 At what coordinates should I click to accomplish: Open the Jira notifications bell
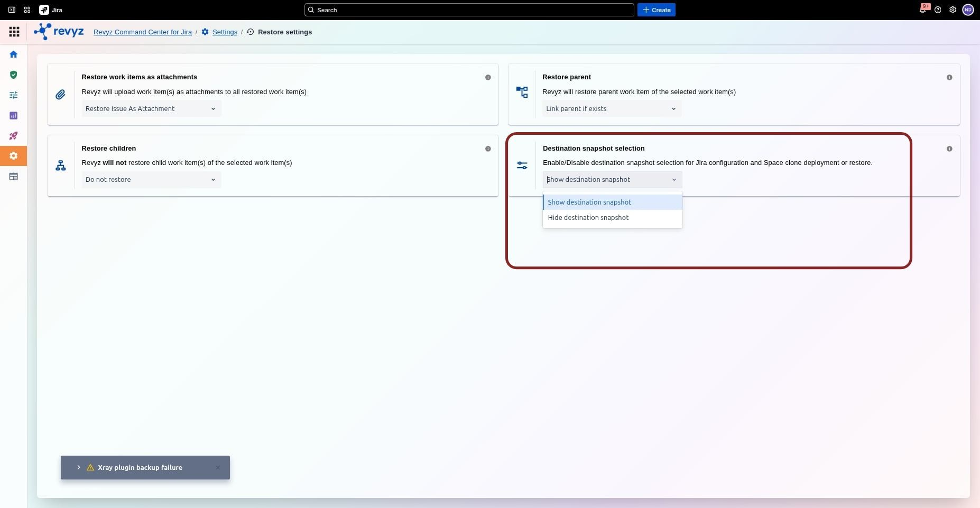point(922,10)
